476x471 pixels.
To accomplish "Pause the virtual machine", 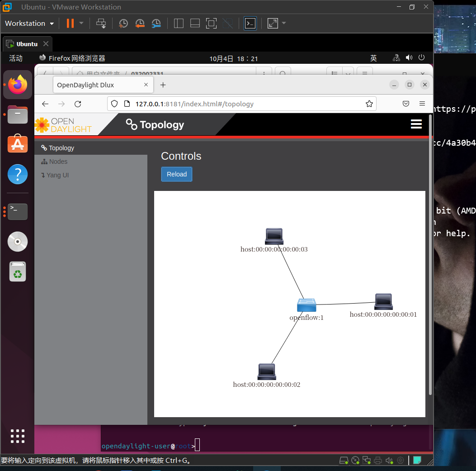I will tap(70, 24).
